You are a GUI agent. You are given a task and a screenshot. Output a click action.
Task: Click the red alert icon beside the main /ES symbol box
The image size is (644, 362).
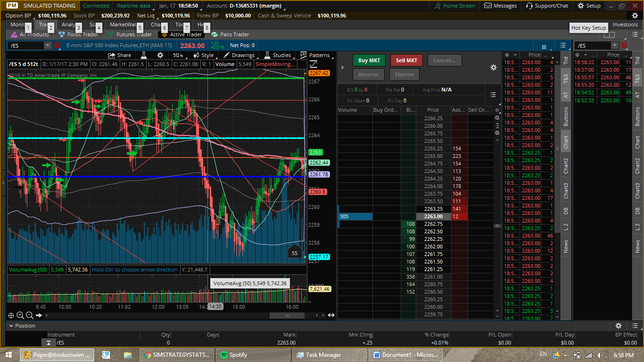point(57,45)
